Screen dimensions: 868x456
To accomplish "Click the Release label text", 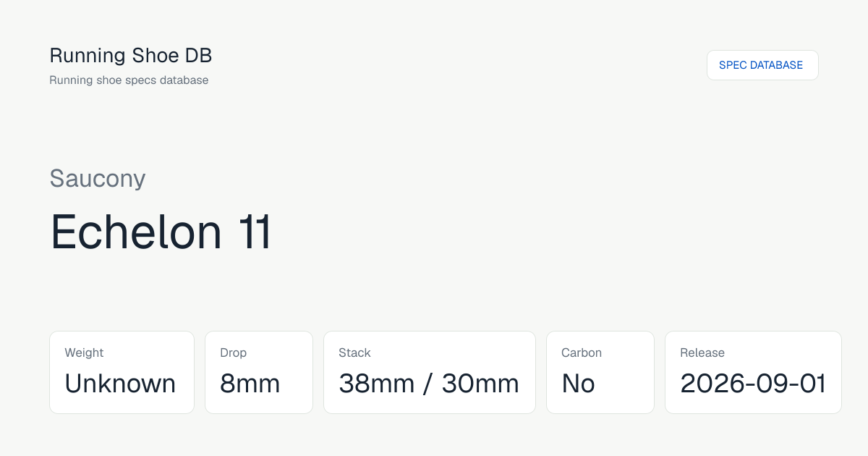I will pos(702,353).
